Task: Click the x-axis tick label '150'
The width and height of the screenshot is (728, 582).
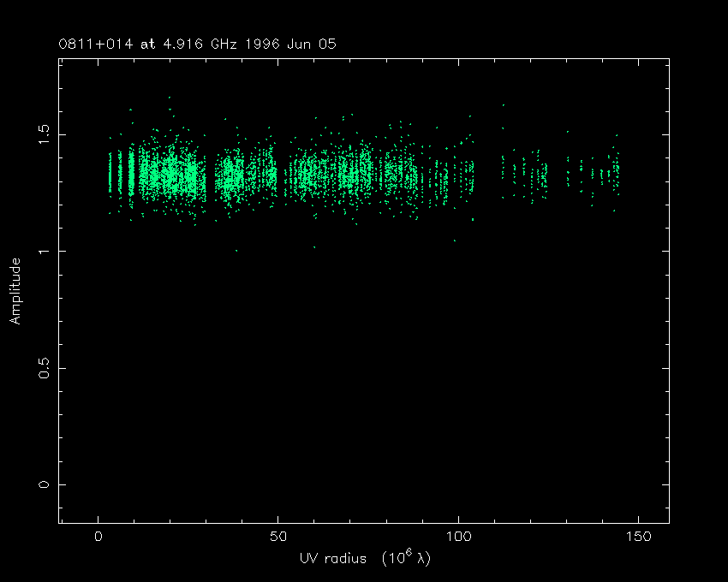Action: coord(638,537)
